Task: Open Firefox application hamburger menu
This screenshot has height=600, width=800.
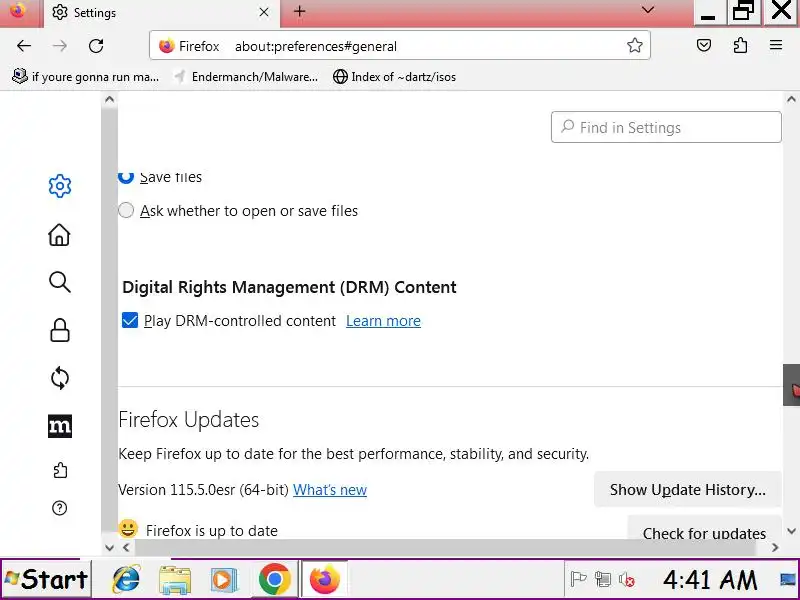Action: (776, 45)
